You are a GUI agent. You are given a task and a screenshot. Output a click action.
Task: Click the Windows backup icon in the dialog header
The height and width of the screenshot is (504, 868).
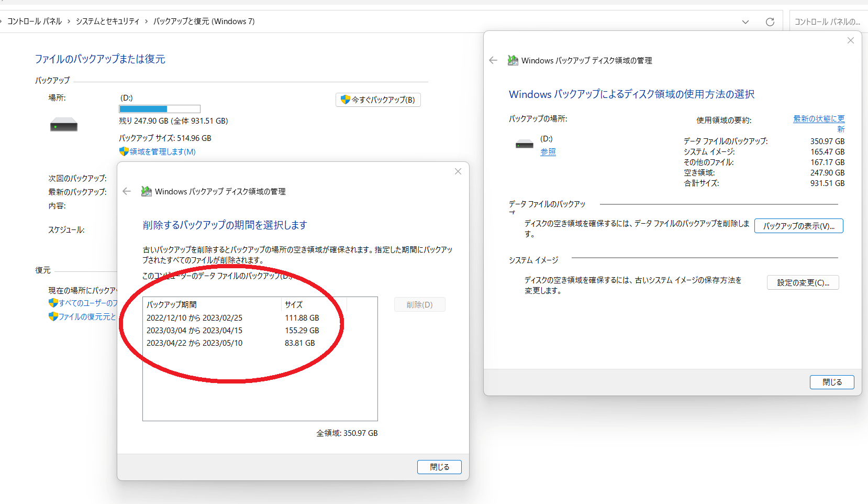pos(513,60)
